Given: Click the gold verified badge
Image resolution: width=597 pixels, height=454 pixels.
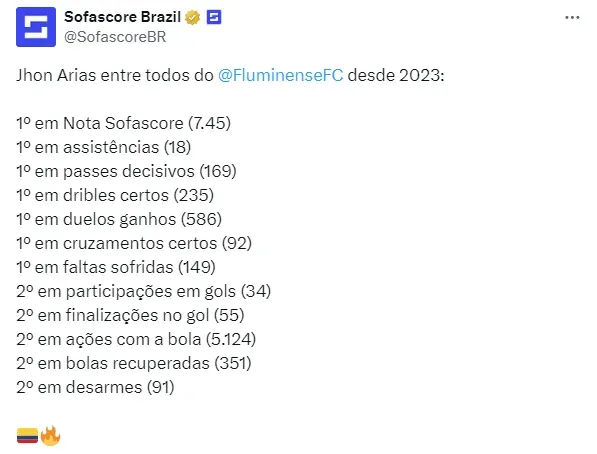Looking at the screenshot, I should 193,18.
